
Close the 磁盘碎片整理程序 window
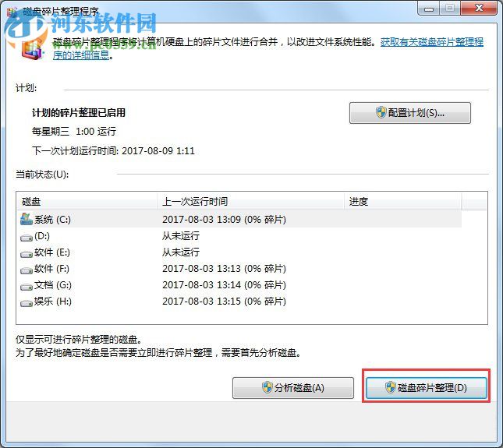[x=479, y=9]
